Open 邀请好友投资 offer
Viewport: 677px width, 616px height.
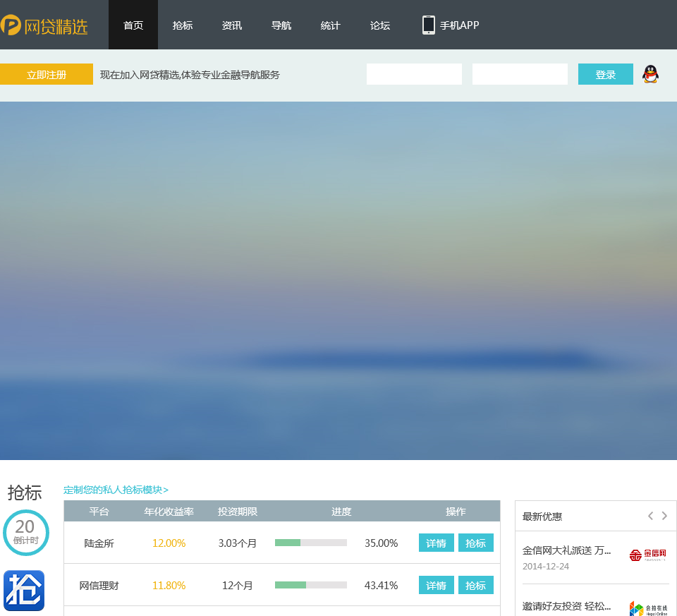[x=566, y=606]
